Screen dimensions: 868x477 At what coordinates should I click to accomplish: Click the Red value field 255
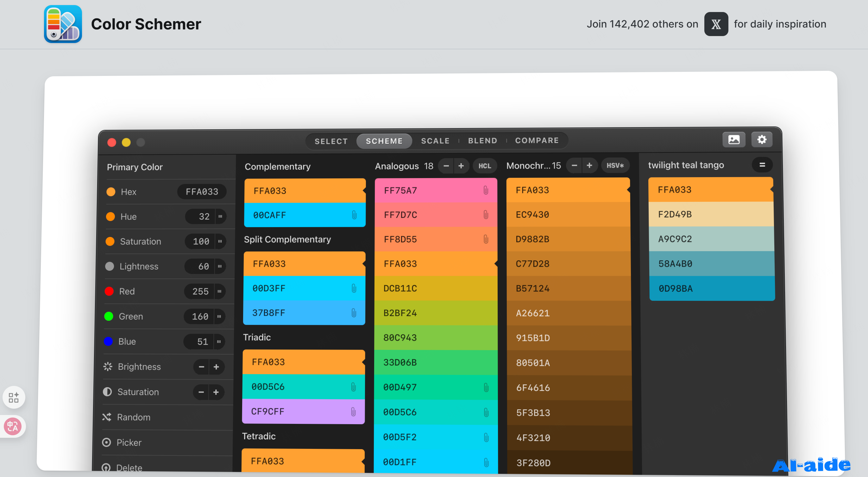pyautogui.click(x=199, y=291)
